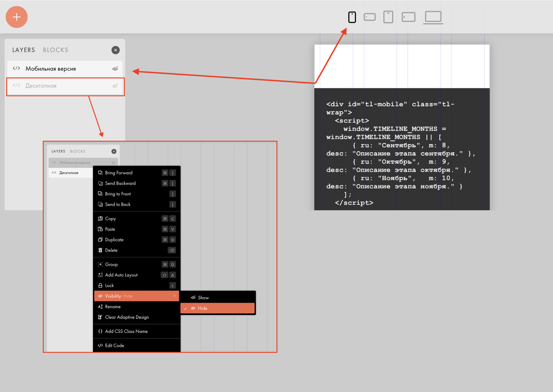Select Clear Adaptive Design menu entry
The width and height of the screenshot is (553, 392).
pyautogui.click(x=137, y=317)
